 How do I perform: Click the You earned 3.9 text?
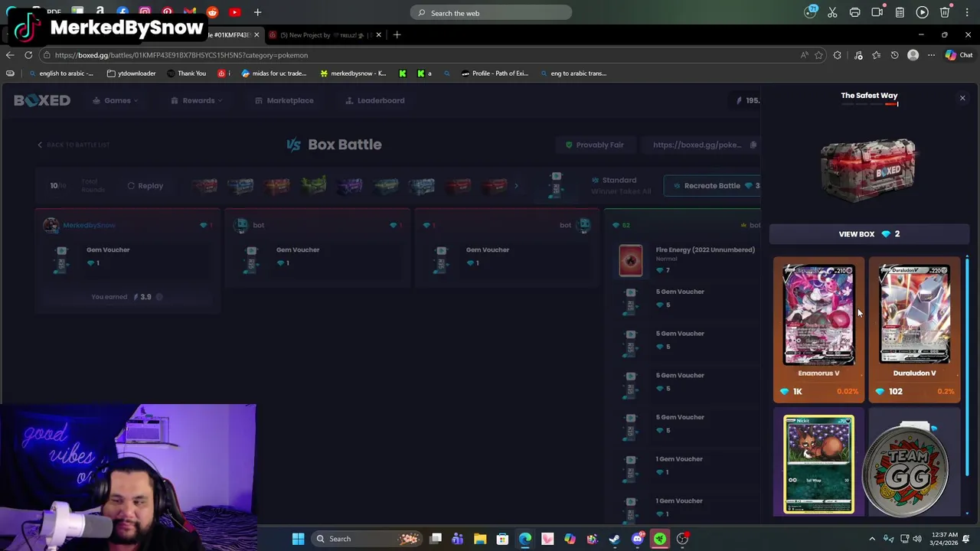tap(121, 297)
